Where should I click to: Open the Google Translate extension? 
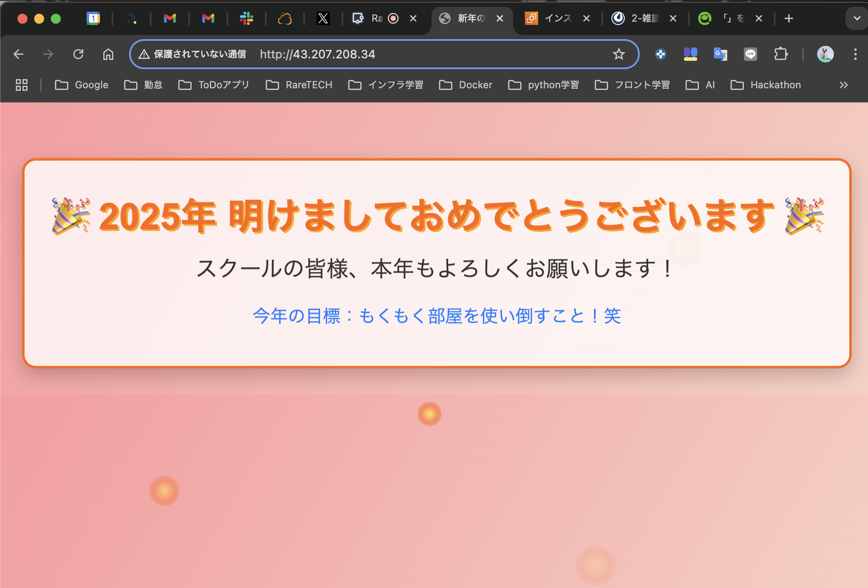[x=720, y=54]
